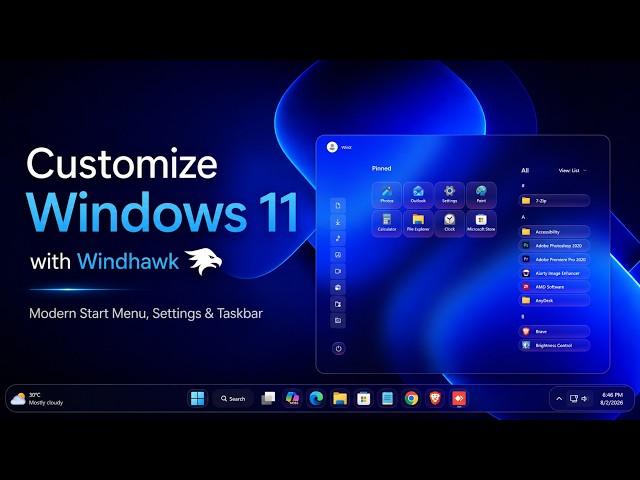Expand the AnyDesk folder in the list
This screenshot has width=640, height=480.
[554, 300]
